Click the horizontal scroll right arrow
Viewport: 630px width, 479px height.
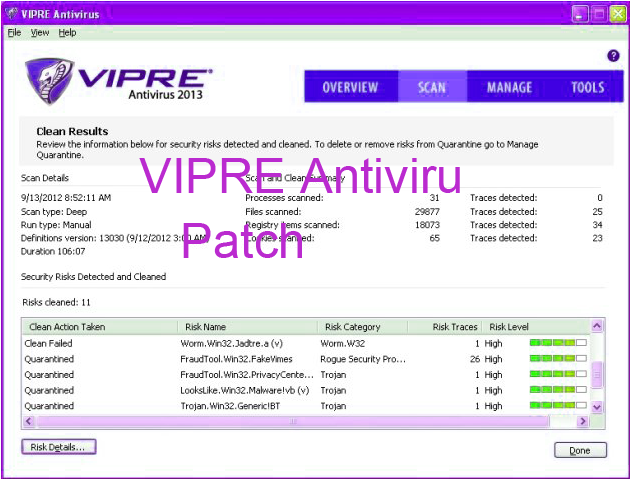(x=583, y=421)
